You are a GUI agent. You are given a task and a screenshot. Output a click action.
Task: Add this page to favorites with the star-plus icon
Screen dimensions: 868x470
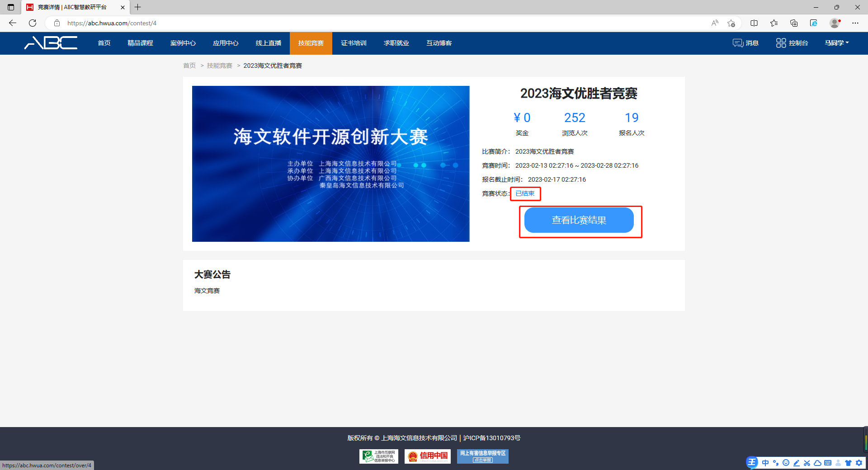(731, 23)
